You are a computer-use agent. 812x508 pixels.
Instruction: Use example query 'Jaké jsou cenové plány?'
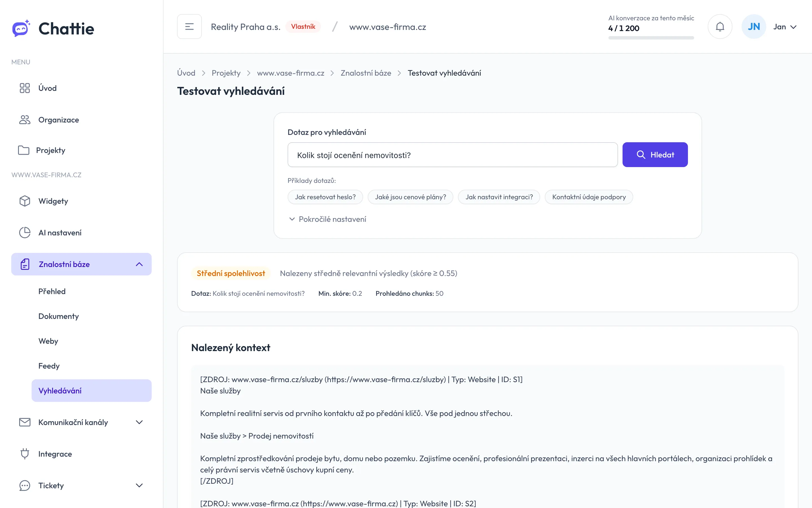pos(410,197)
